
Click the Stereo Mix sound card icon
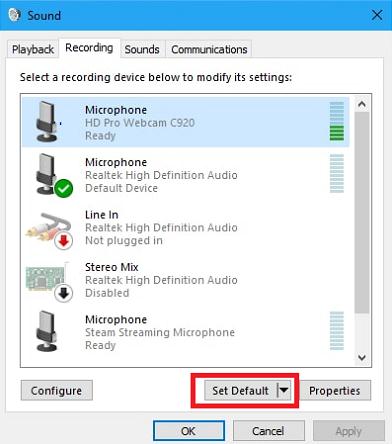point(49,281)
